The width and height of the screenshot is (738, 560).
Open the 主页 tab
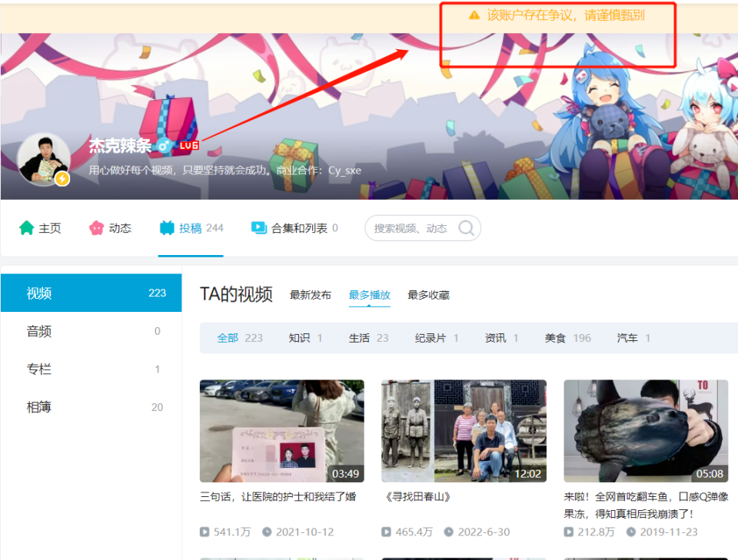pyautogui.click(x=40, y=228)
